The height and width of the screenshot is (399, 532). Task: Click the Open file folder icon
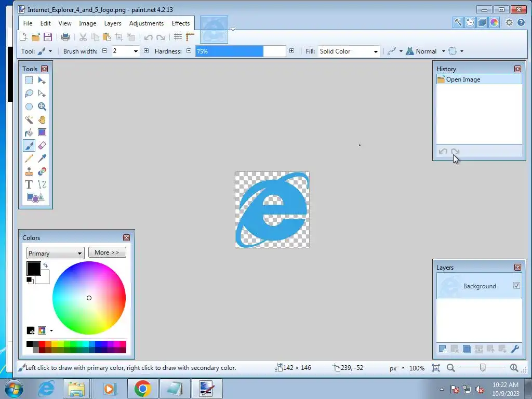[x=35, y=37]
